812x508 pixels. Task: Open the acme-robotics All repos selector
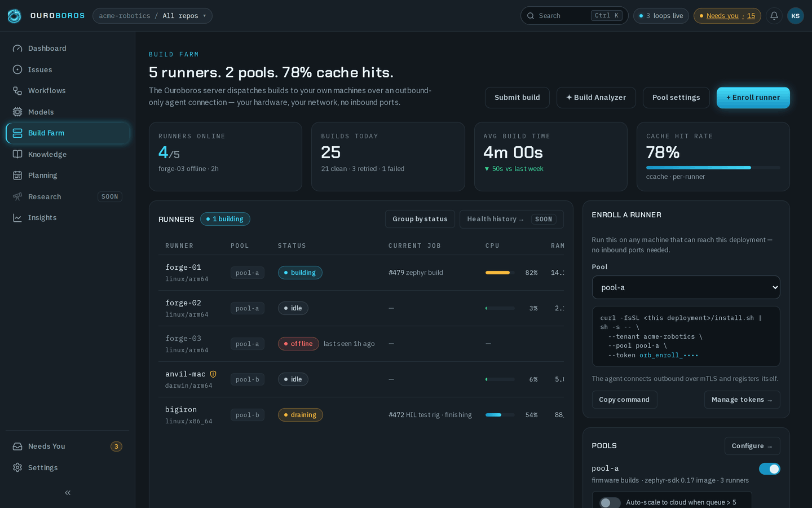152,16
